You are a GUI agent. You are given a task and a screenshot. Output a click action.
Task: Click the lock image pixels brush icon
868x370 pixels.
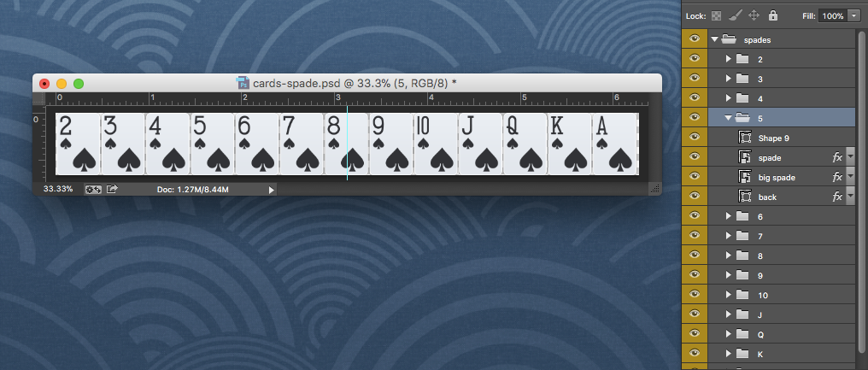pyautogui.click(x=735, y=15)
